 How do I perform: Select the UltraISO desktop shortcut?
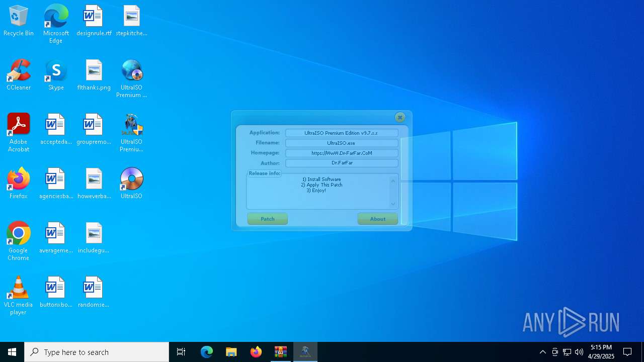point(131,184)
